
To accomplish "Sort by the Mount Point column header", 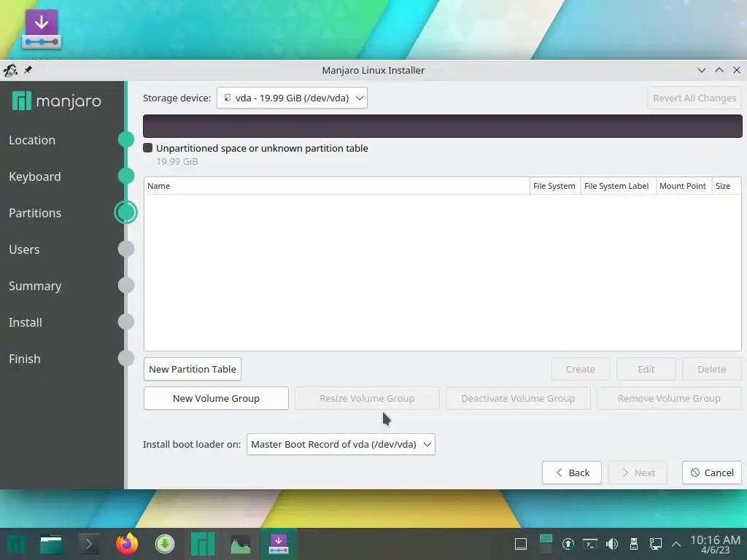I will (x=684, y=186).
